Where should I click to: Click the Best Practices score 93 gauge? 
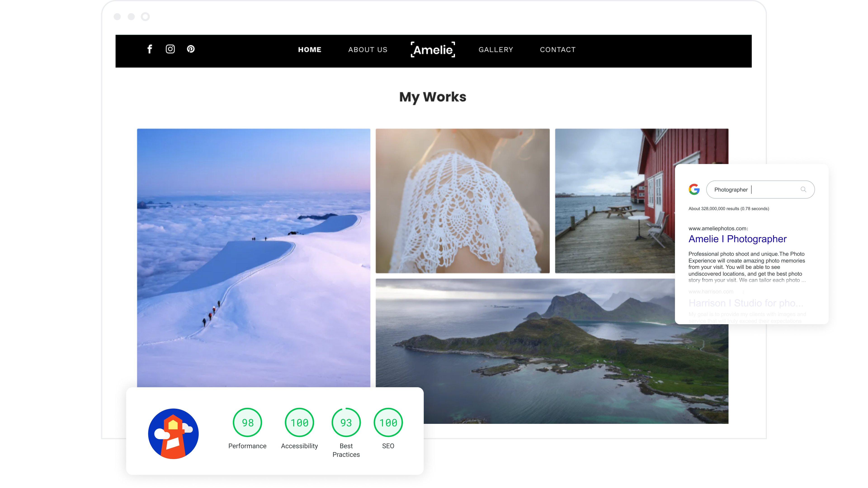pos(346,422)
